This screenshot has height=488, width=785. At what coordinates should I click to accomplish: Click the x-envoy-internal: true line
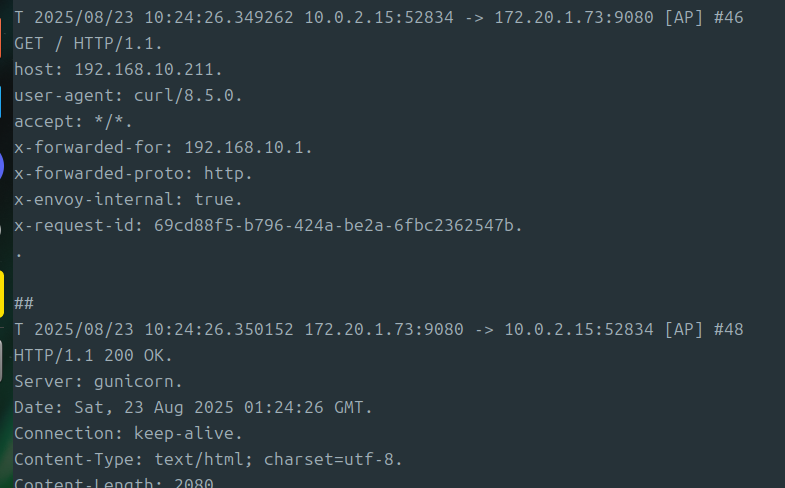coord(128,200)
